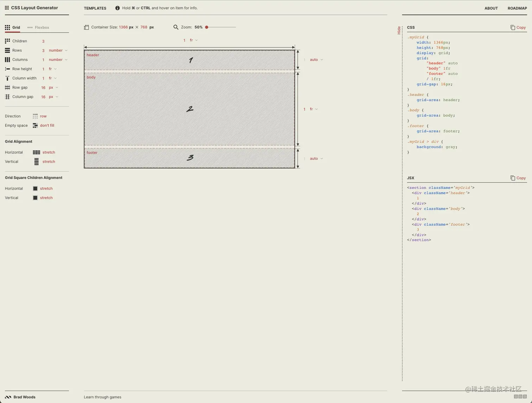Click the zoom magnifier icon
Viewport: 532px width, 403px height.
176,27
